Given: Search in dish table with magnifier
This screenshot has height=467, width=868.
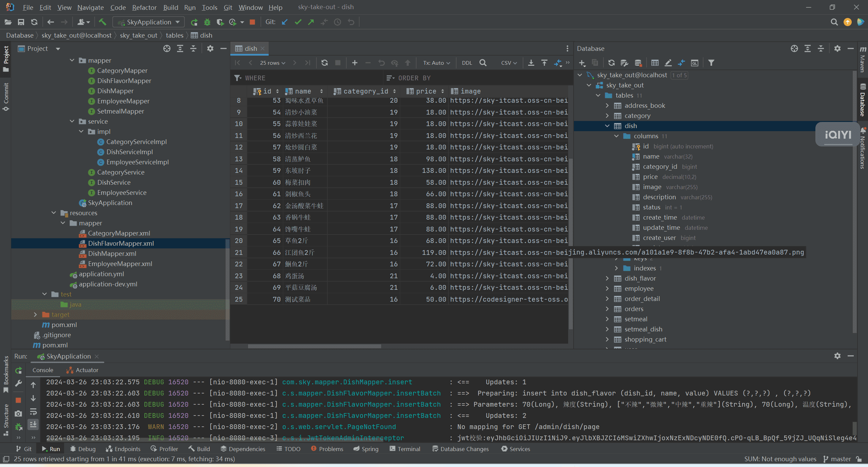Looking at the screenshot, I should [x=483, y=63].
